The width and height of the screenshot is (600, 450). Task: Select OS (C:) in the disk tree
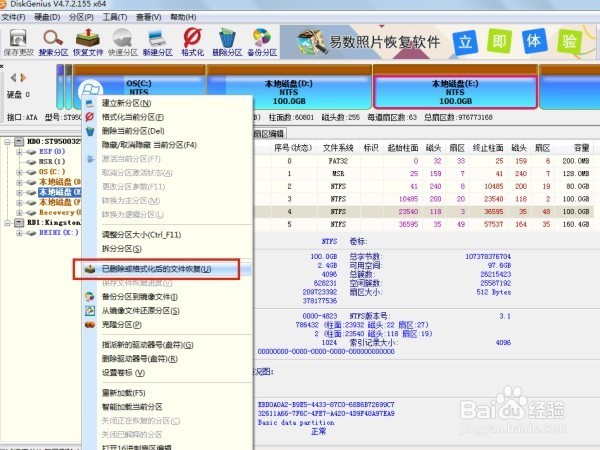click(x=52, y=171)
